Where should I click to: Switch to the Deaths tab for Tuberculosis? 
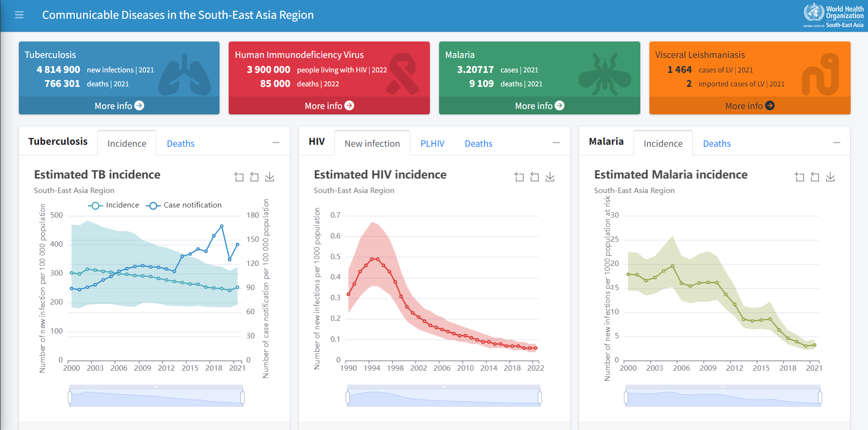click(180, 143)
